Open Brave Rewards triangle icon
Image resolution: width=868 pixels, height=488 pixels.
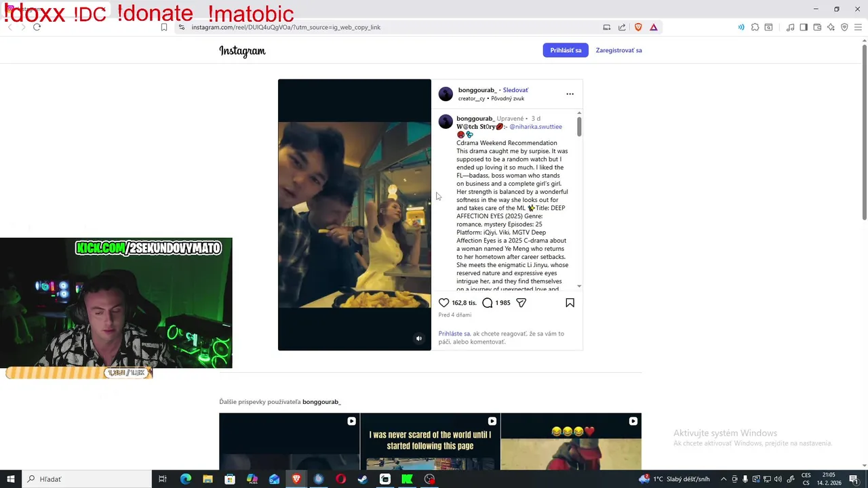[x=654, y=27]
